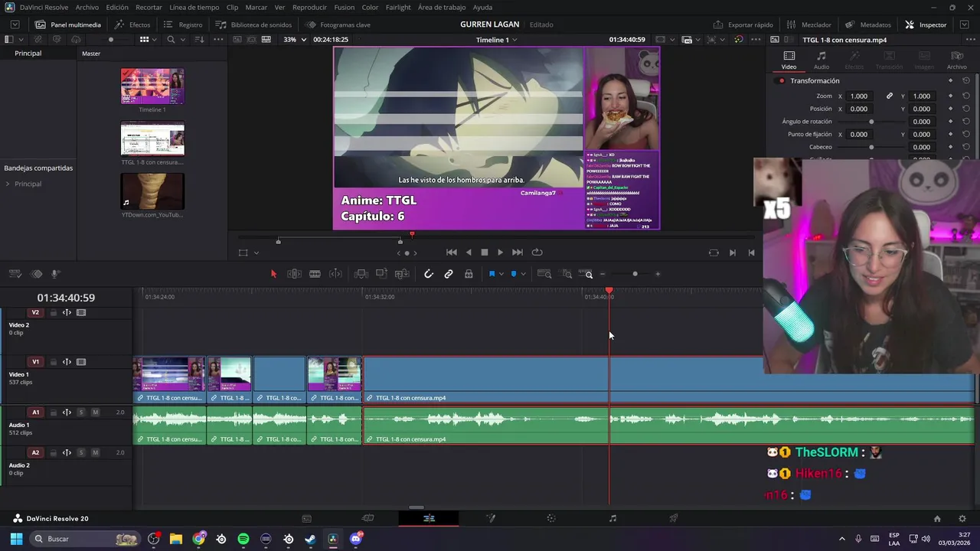Image resolution: width=980 pixels, height=551 pixels.
Task: Lock the Video 2 track
Action: pos(53,313)
